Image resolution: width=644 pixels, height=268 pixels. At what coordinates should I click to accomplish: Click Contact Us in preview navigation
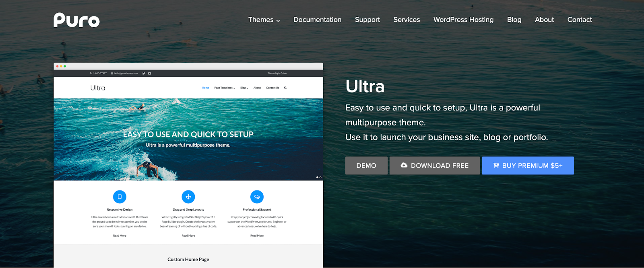click(272, 88)
